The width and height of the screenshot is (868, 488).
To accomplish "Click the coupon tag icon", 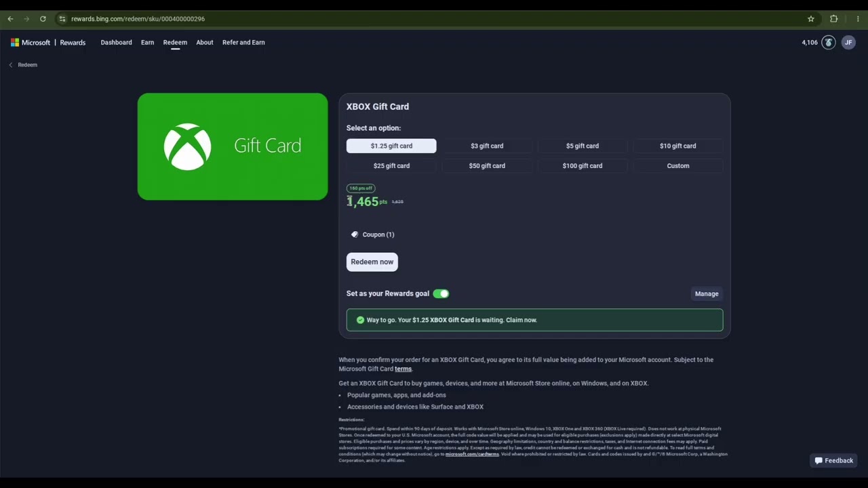I will 355,235.
